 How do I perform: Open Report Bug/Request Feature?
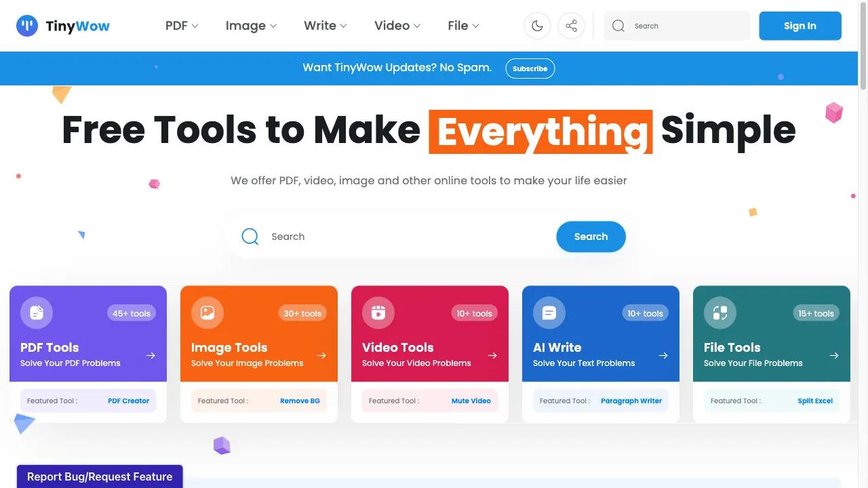pyautogui.click(x=100, y=476)
